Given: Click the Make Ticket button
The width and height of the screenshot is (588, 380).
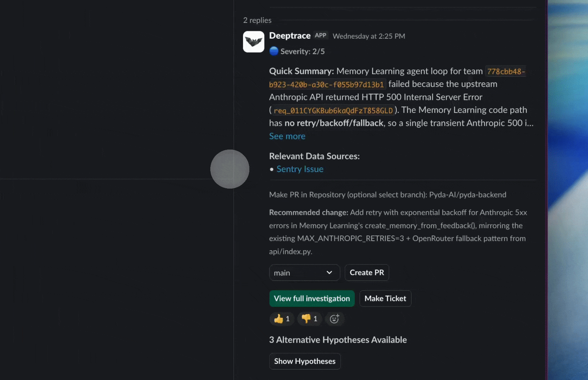Looking at the screenshot, I should point(385,298).
